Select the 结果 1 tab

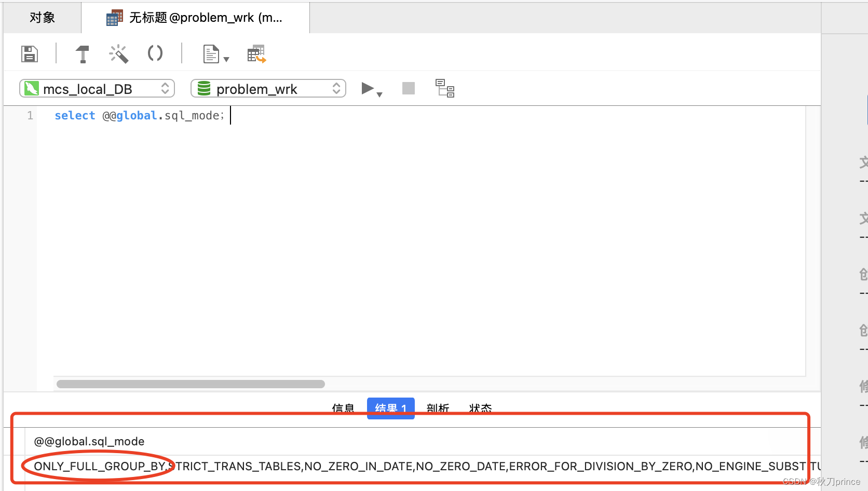pyautogui.click(x=390, y=408)
